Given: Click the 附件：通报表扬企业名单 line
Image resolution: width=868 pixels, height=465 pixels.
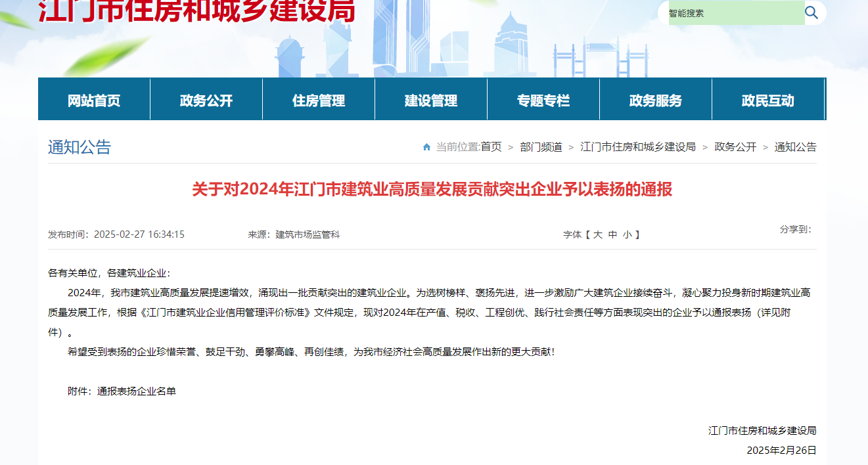Looking at the screenshot, I should click(x=122, y=391).
